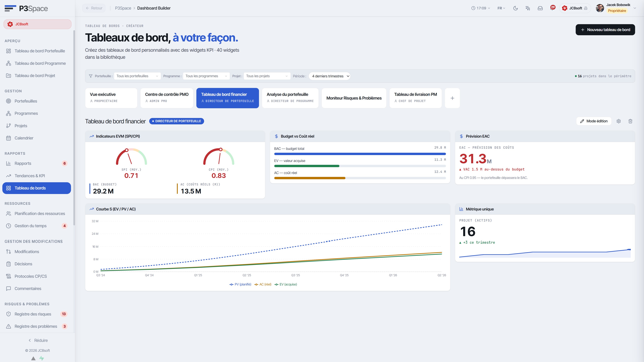Image resolution: width=644 pixels, height=362 pixels.
Task: Select the Analyse du portefeuille tab
Action: (290, 98)
